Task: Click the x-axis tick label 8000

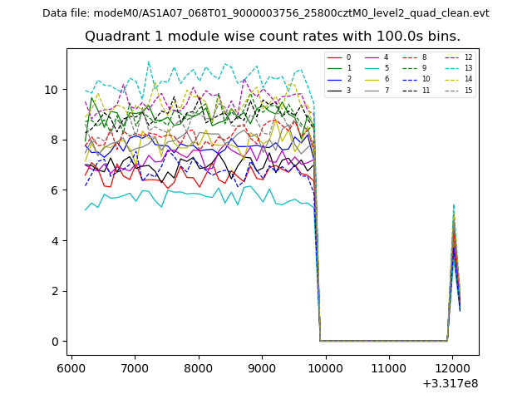Action: pos(198,368)
